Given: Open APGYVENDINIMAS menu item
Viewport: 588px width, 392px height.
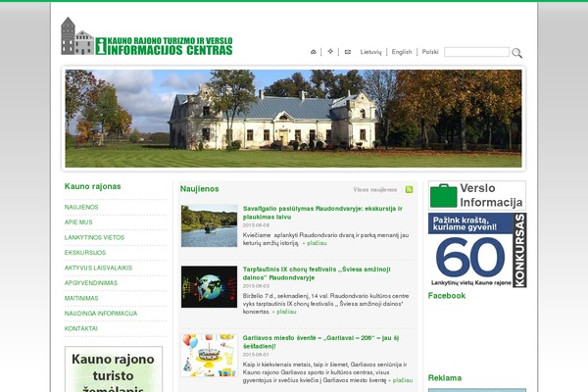Looking at the screenshot, I should click(91, 283).
